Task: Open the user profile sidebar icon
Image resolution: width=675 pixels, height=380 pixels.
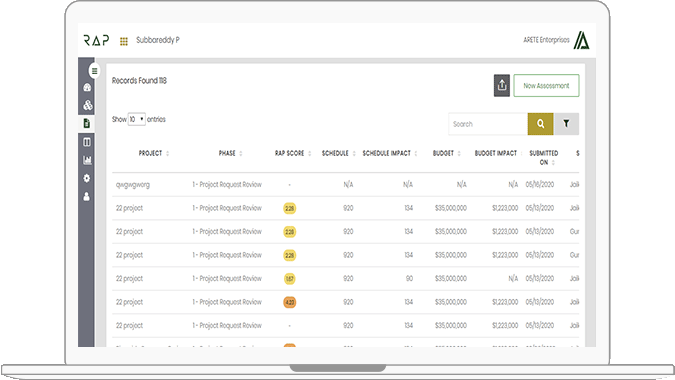Action: 87,197
